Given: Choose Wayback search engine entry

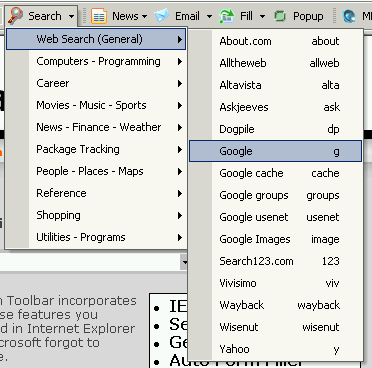Looking at the screenshot, I should 275,305.
